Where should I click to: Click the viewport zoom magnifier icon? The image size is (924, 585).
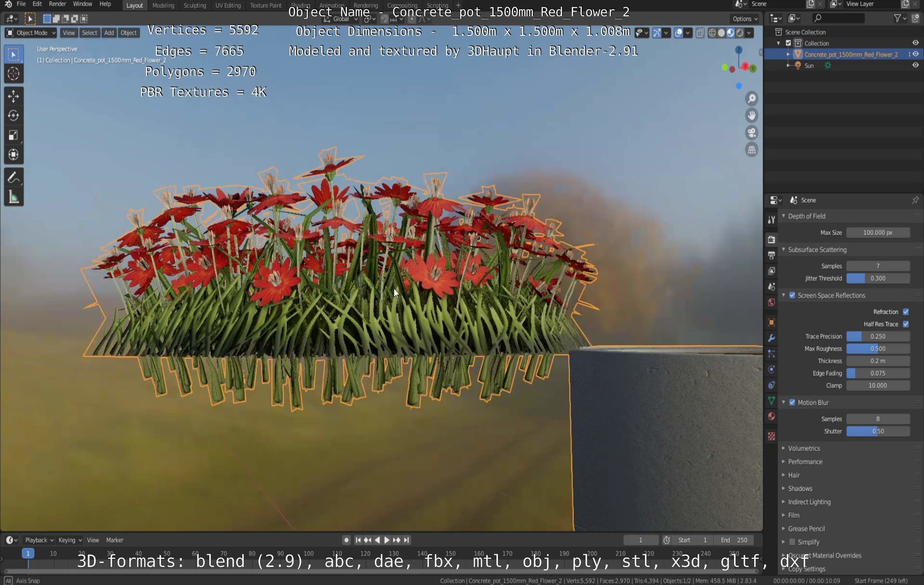click(x=751, y=99)
